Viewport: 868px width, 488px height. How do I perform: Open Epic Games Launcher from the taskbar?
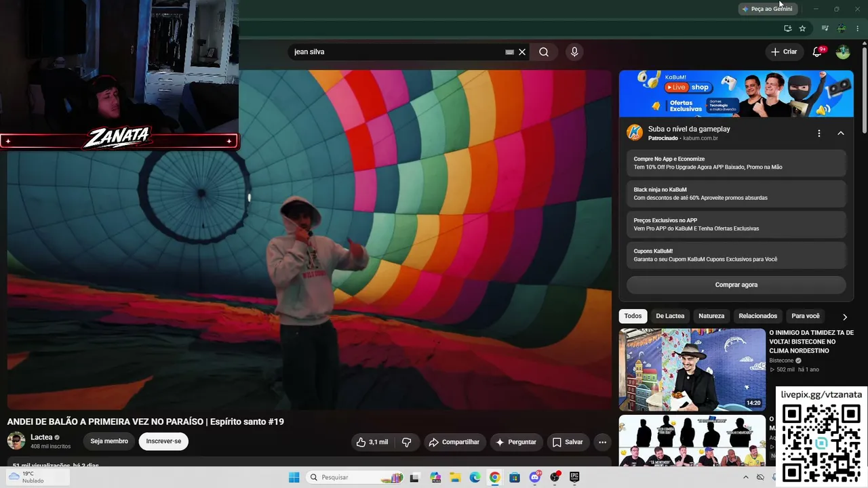click(x=574, y=477)
